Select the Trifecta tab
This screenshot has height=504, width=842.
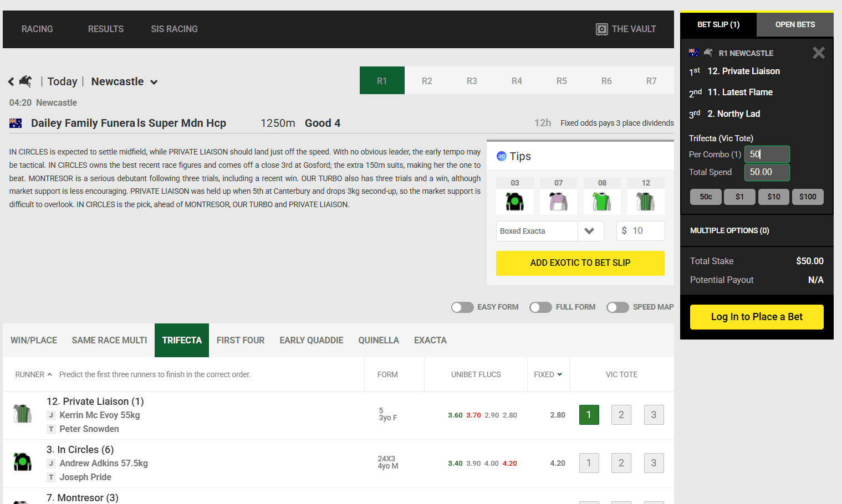182,341
